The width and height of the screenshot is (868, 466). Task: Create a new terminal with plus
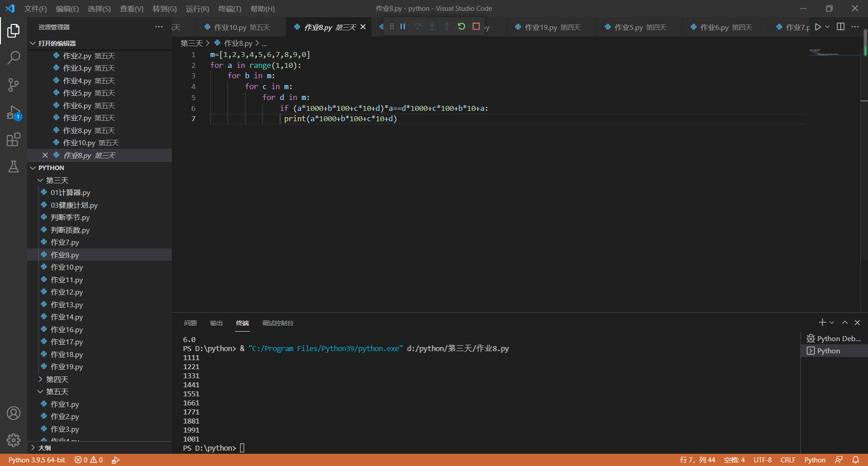tap(822, 323)
